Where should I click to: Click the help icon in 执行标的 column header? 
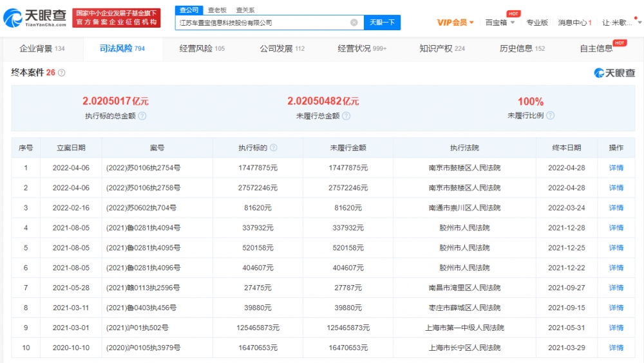pyautogui.click(x=274, y=147)
